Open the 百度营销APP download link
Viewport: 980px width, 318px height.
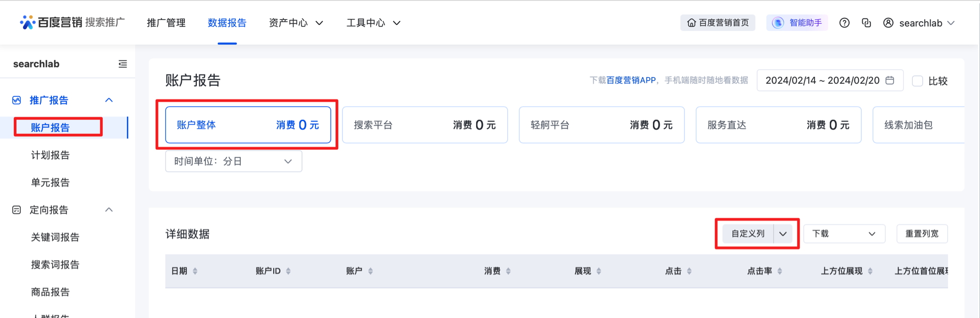631,80
